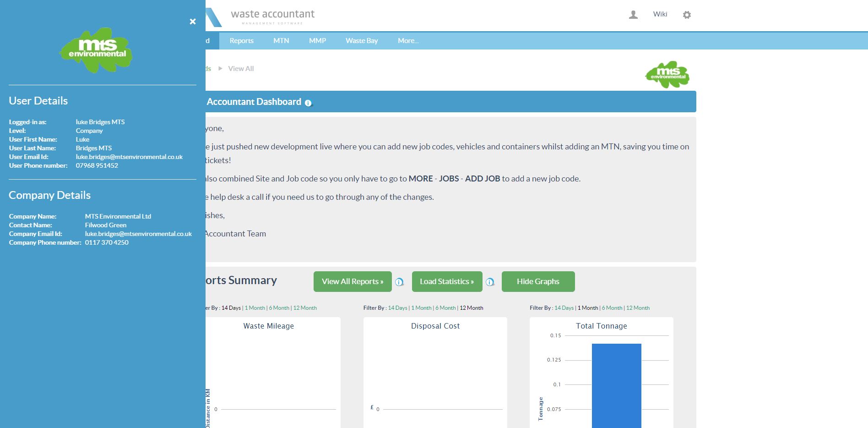Click info icon beside Load Statistics
Screen dimensions: 868x428
coord(490,282)
